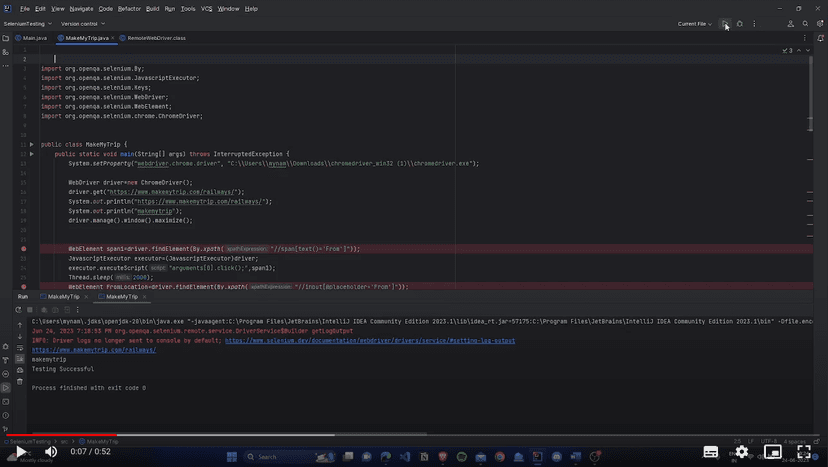Screen dimensions: 828x467
Task: Open the Run tool window icon in left bar
Action: [6, 388]
